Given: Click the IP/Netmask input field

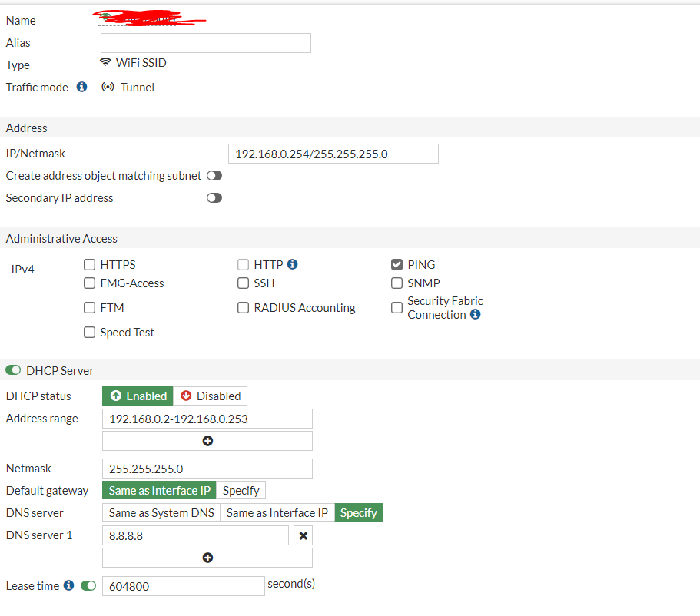Looking at the screenshot, I should pyautogui.click(x=333, y=154).
